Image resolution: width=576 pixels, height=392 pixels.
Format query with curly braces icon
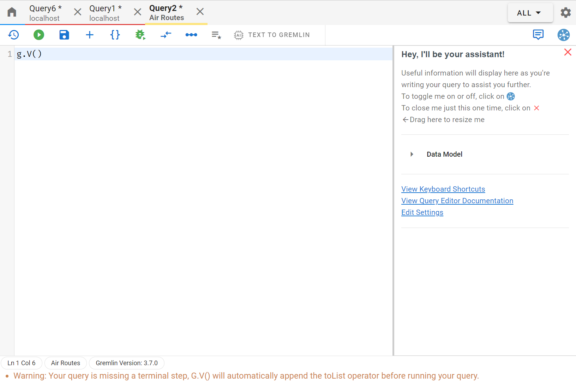(x=115, y=35)
